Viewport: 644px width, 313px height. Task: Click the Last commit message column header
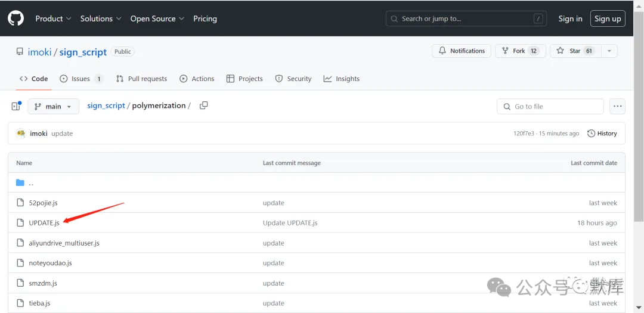(x=292, y=163)
